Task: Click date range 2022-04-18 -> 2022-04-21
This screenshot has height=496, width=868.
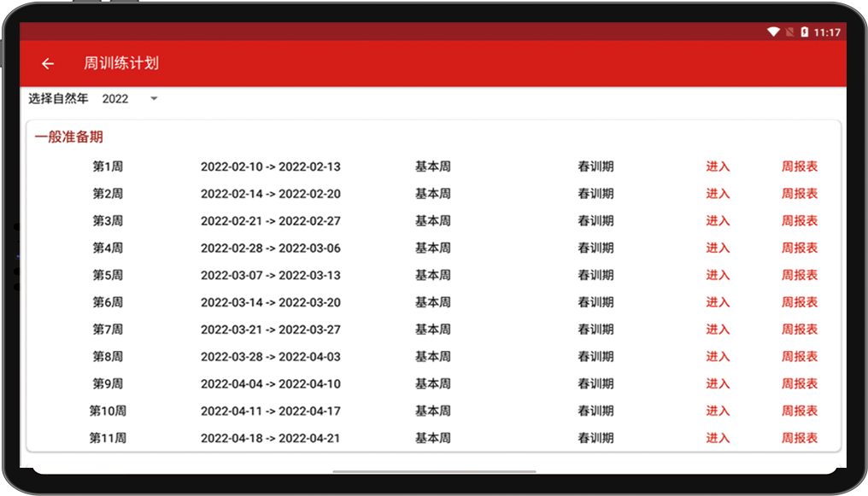Action: tap(270, 437)
